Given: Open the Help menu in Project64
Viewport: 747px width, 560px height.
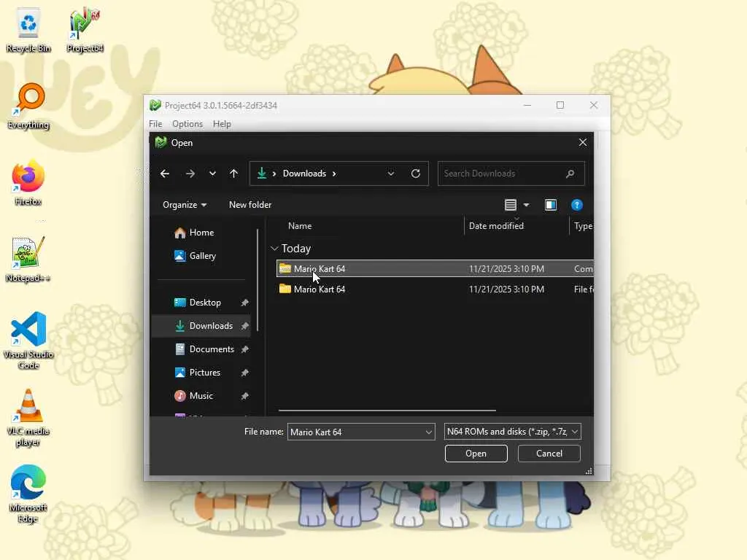Looking at the screenshot, I should click(x=222, y=124).
